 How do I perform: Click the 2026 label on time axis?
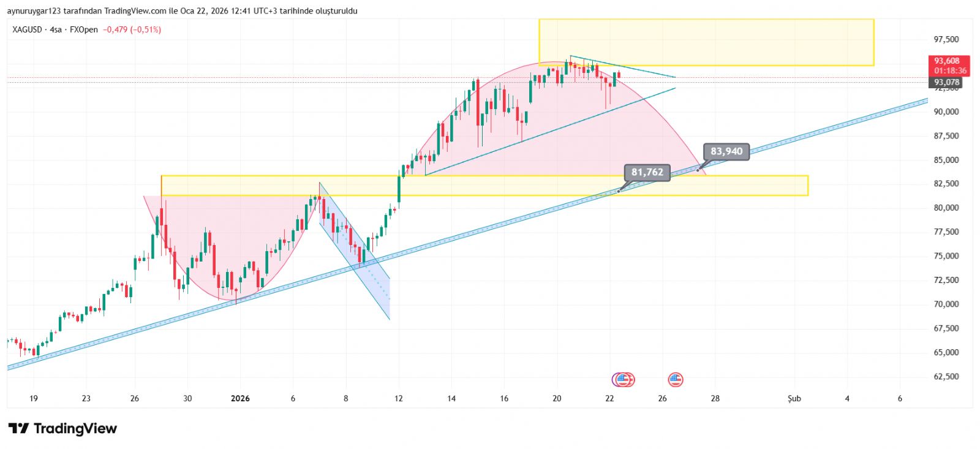pyautogui.click(x=240, y=398)
